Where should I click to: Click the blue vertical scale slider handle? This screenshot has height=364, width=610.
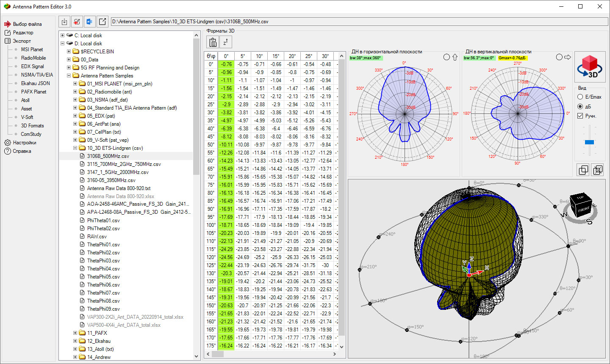pos(589,142)
